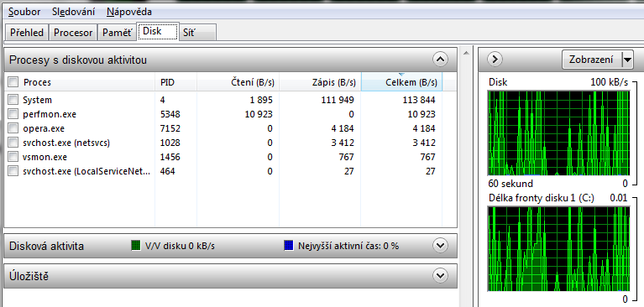
Task: Collapse the graph pane with the arrow button
Action: point(495,60)
